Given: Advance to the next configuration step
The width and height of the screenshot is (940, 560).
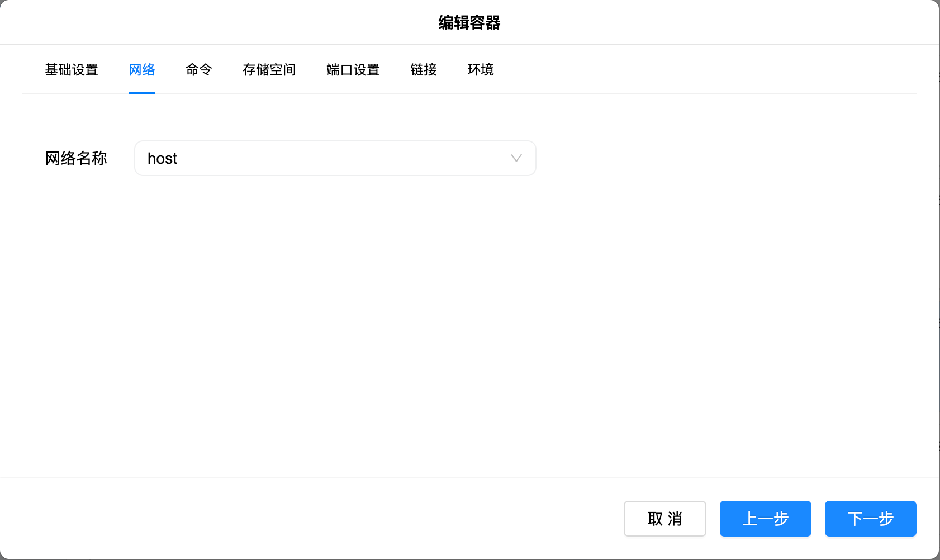Looking at the screenshot, I should click(870, 519).
